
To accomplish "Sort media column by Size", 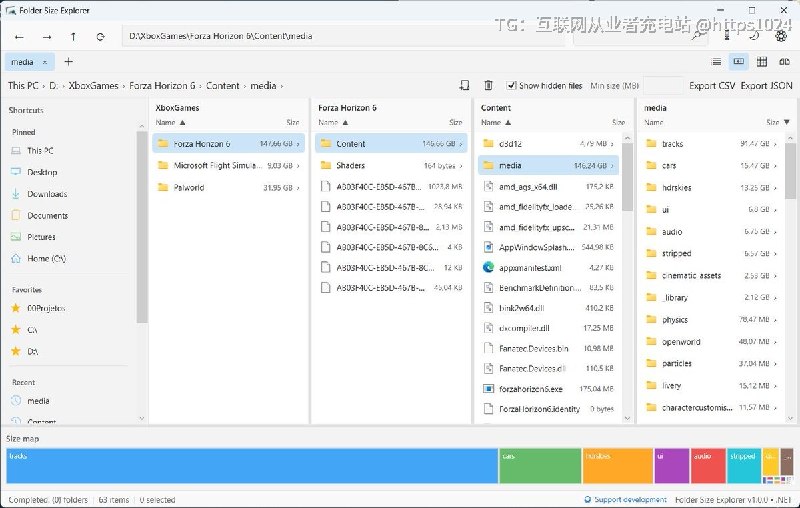I will click(778, 122).
